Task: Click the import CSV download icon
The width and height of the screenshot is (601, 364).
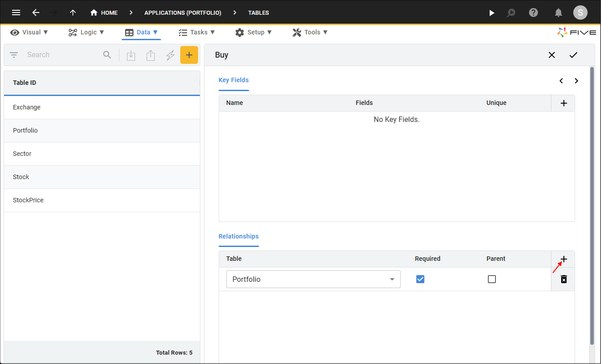Action: [x=131, y=55]
